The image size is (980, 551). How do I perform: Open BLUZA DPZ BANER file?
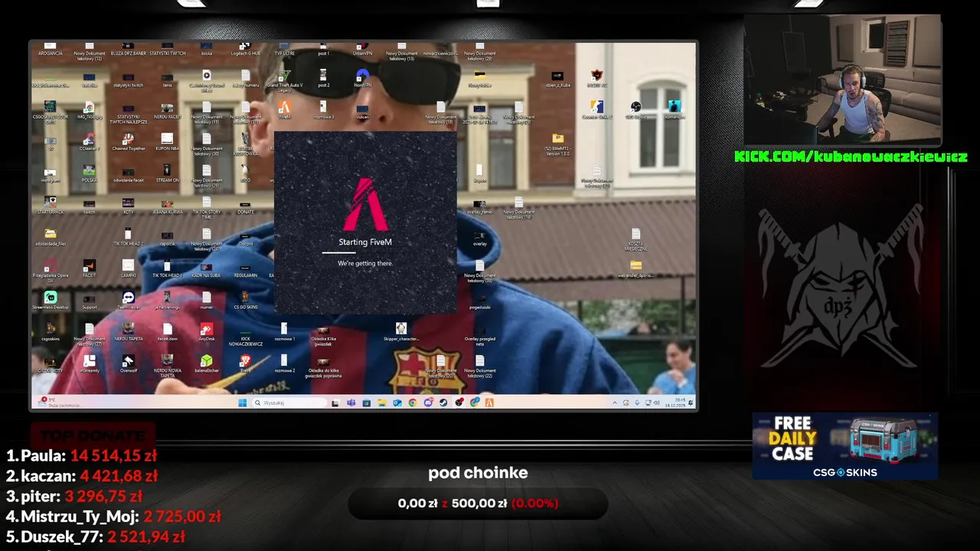click(x=129, y=49)
